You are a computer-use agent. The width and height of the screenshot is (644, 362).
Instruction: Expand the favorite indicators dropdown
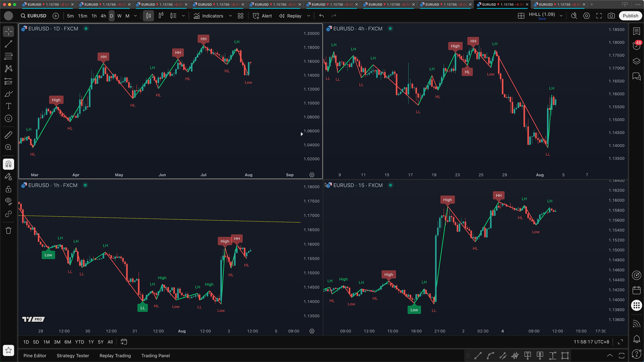point(230,16)
